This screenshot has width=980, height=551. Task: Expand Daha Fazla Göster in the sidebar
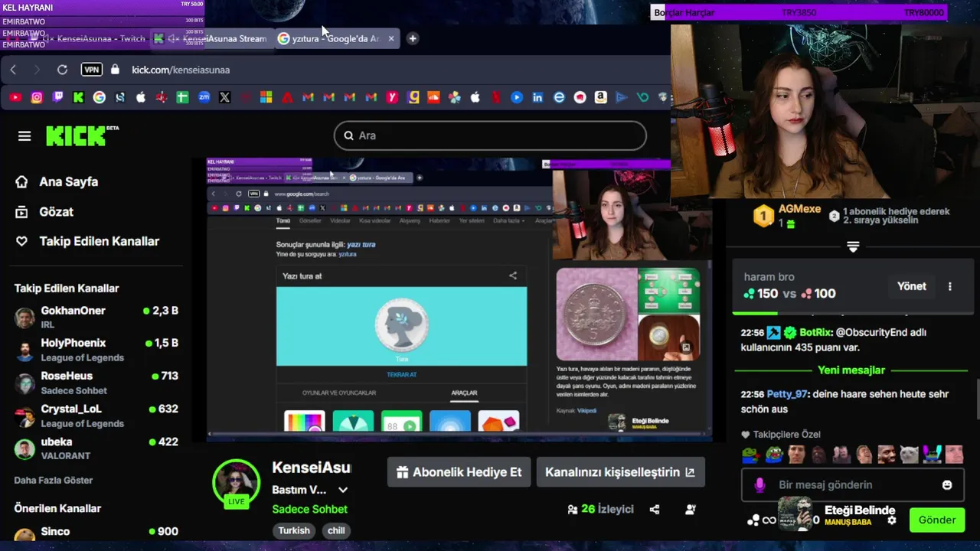(53, 480)
